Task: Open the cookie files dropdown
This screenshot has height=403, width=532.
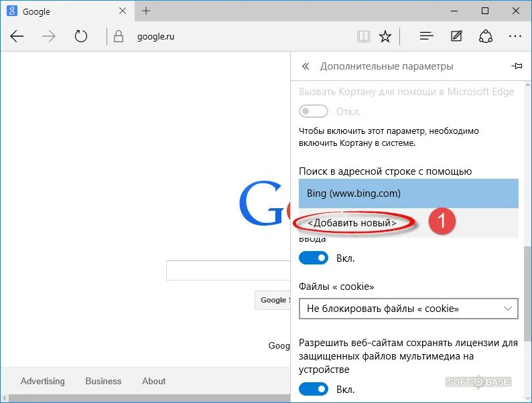Action: click(x=409, y=309)
